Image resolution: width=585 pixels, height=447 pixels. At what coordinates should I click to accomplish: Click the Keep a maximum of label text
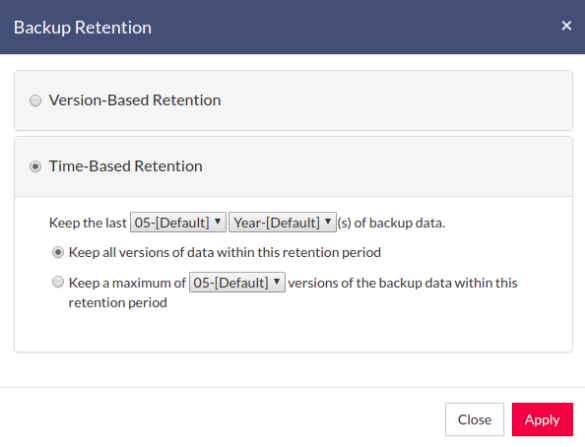click(127, 283)
